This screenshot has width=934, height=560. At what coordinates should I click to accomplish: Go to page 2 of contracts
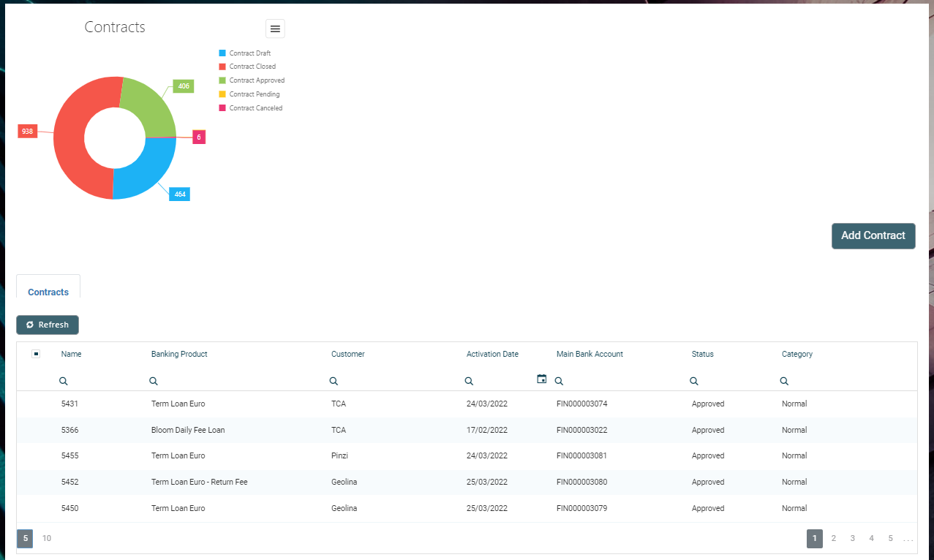833,539
